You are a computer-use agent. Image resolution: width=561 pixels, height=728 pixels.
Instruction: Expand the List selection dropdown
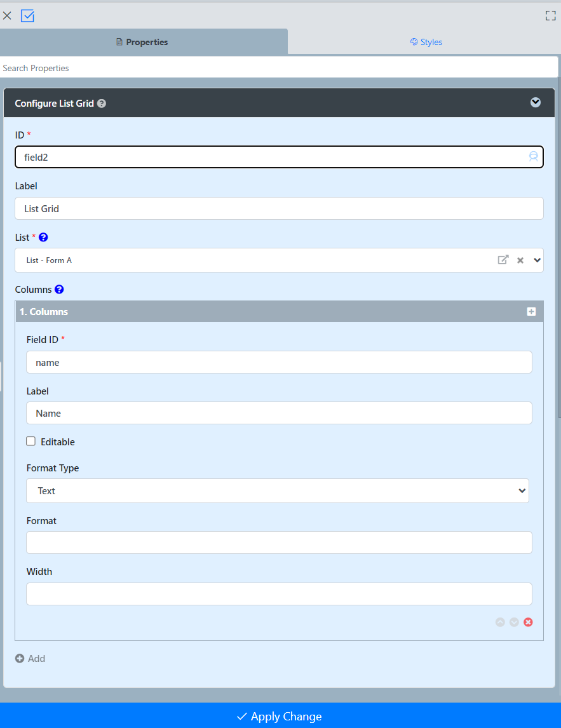point(537,260)
